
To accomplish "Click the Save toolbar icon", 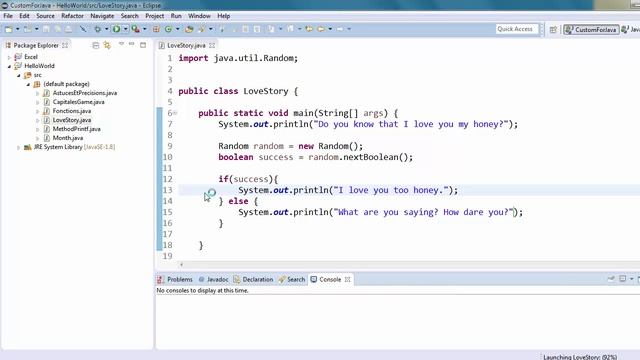I will (46, 29).
